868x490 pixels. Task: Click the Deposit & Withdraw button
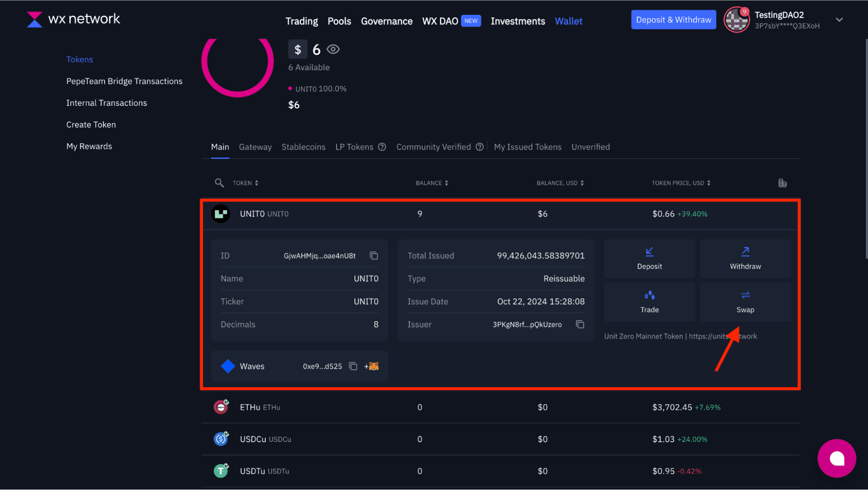point(673,20)
